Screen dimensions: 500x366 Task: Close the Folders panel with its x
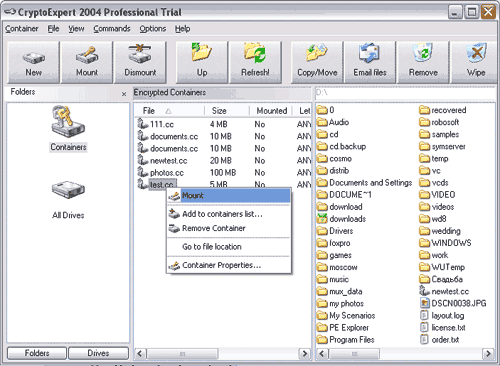[x=124, y=94]
